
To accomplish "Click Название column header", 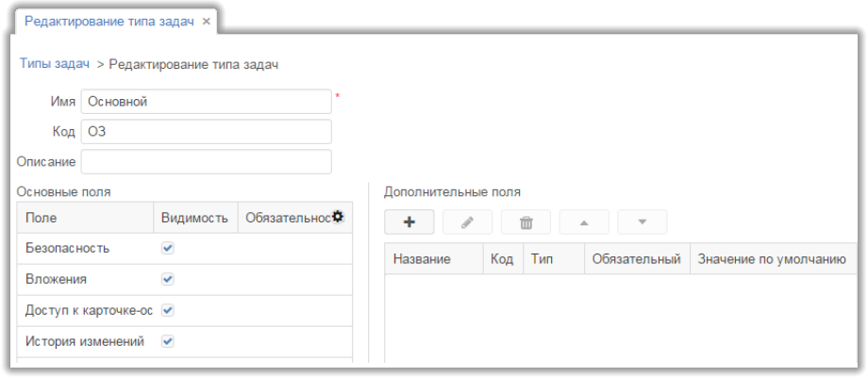I will 434,258.
